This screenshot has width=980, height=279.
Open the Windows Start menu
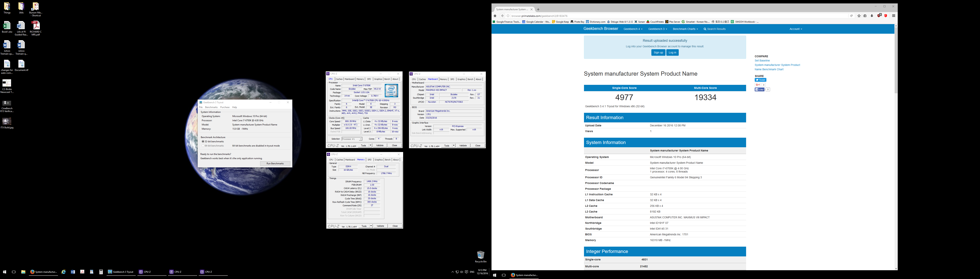pos(5,272)
